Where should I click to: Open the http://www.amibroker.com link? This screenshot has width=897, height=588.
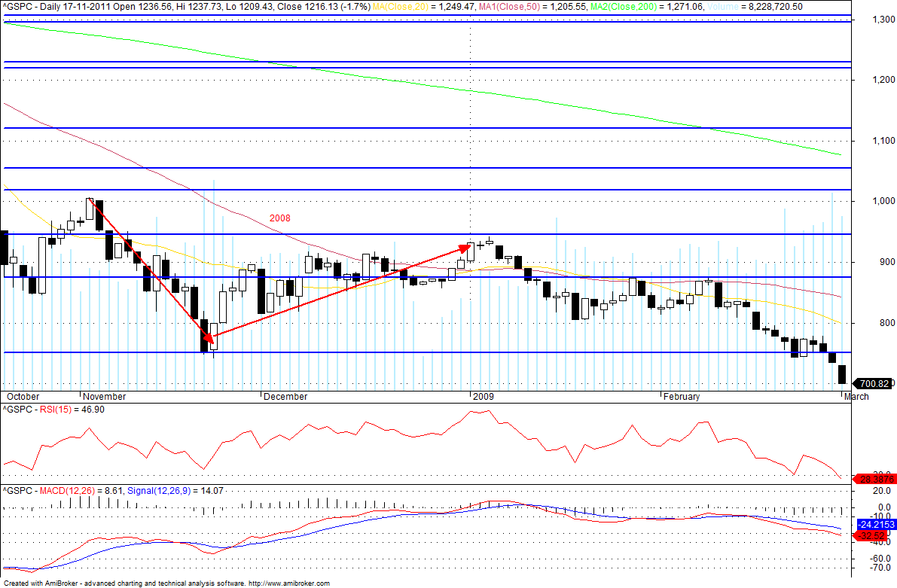click(289, 583)
